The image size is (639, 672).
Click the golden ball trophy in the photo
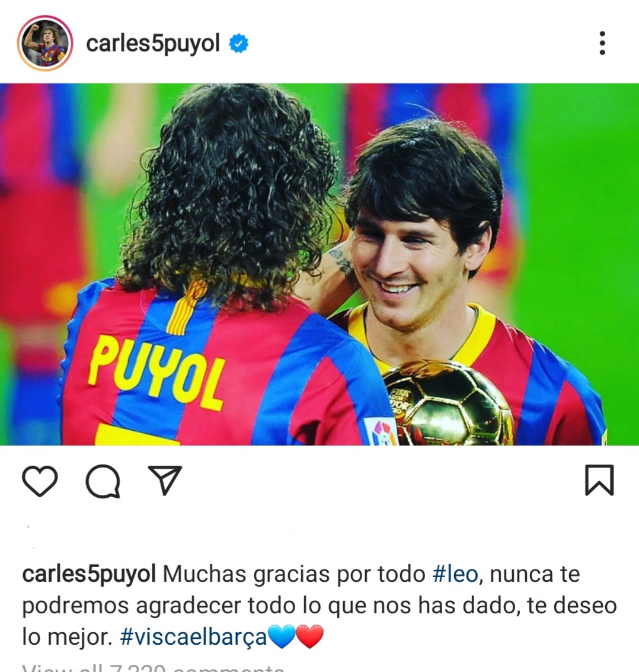click(448, 403)
